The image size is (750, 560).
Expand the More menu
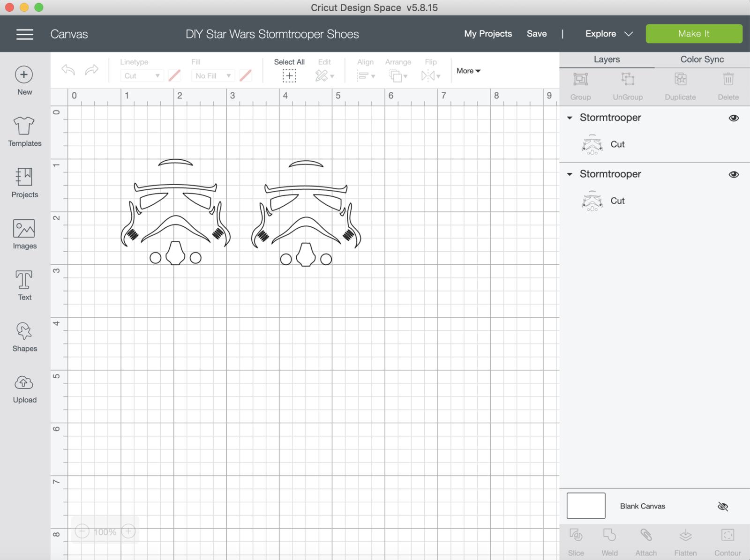[x=468, y=71]
